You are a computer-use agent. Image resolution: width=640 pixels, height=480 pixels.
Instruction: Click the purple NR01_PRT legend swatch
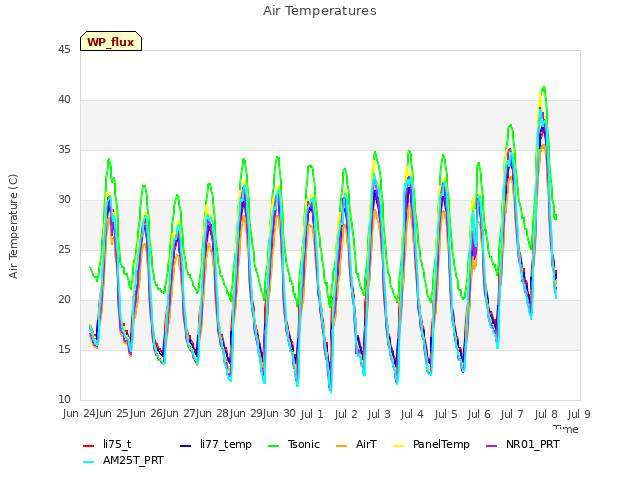[x=492, y=446]
